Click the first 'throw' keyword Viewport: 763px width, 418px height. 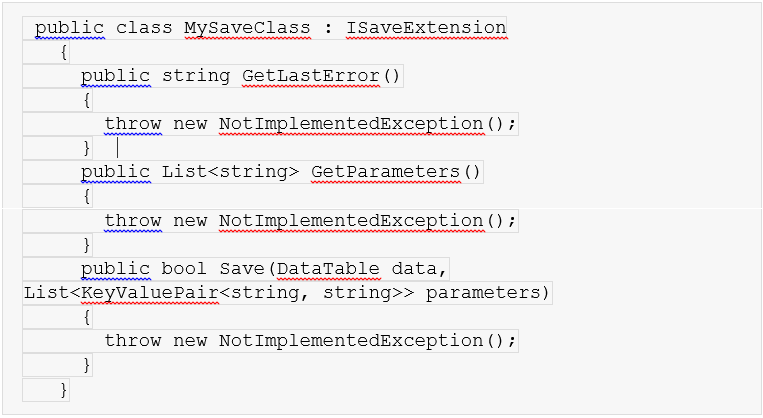point(133,124)
